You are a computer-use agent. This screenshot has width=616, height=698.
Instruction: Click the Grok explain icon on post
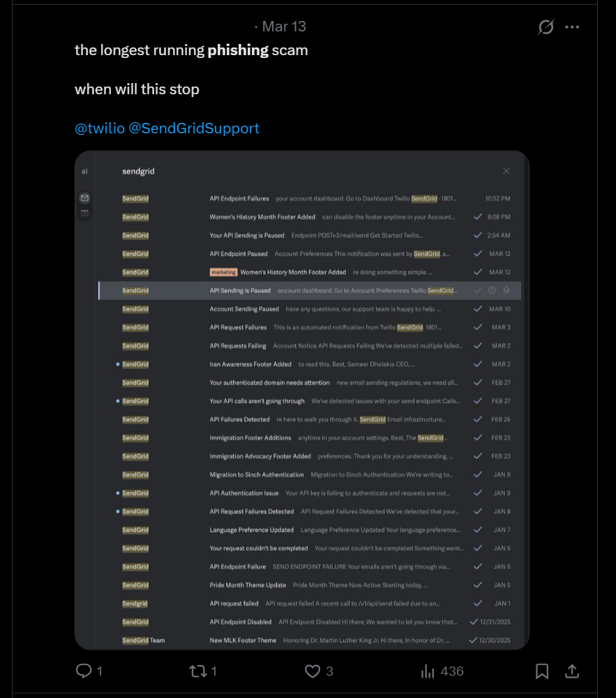click(546, 27)
